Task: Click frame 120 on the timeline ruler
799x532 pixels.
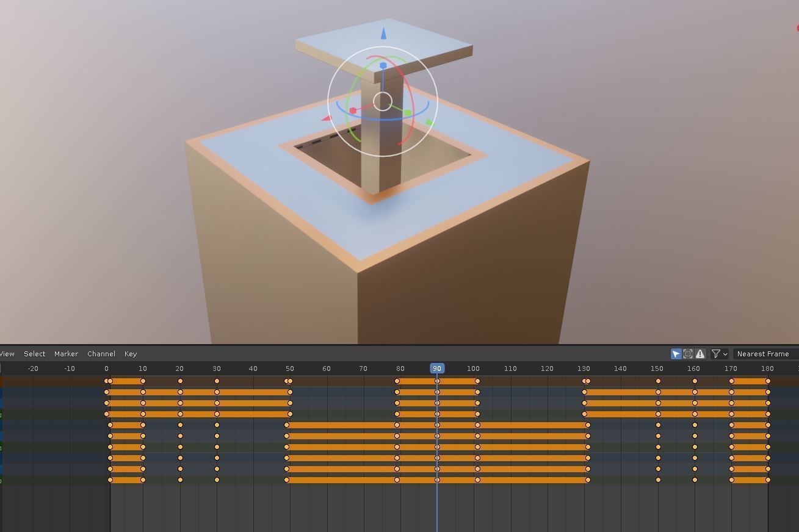Action: pyautogui.click(x=547, y=368)
